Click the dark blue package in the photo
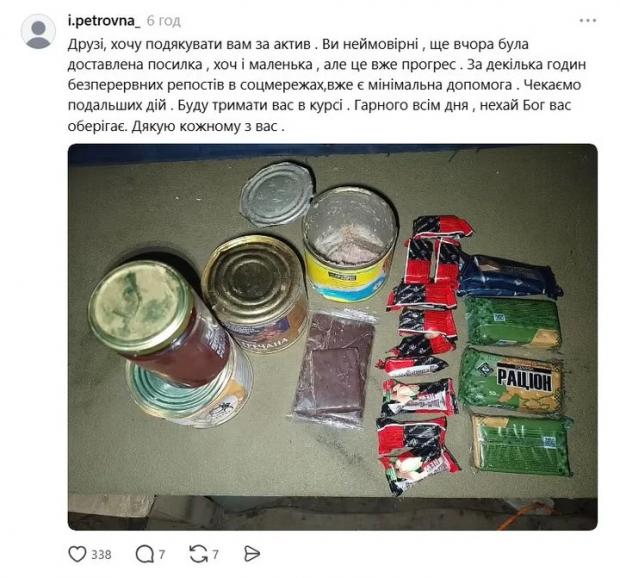Screen dimensions: 620x578 (x=510, y=277)
